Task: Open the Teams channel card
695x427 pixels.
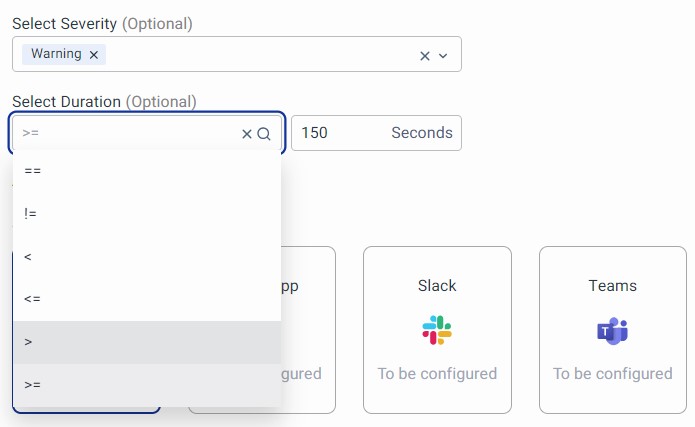Action: tap(612, 330)
